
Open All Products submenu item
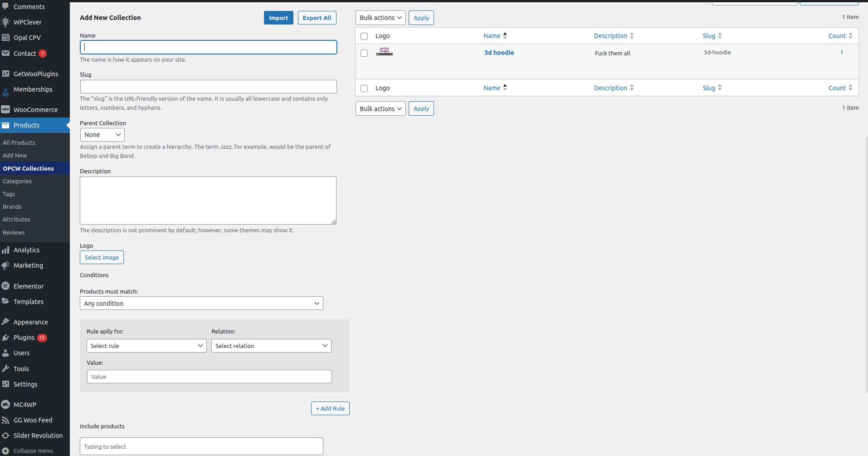point(19,142)
